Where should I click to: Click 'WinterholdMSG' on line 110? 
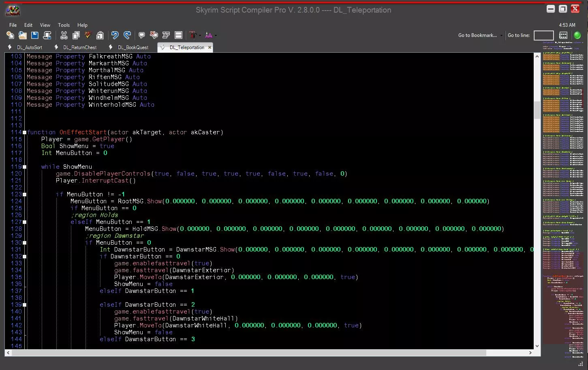pos(112,105)
